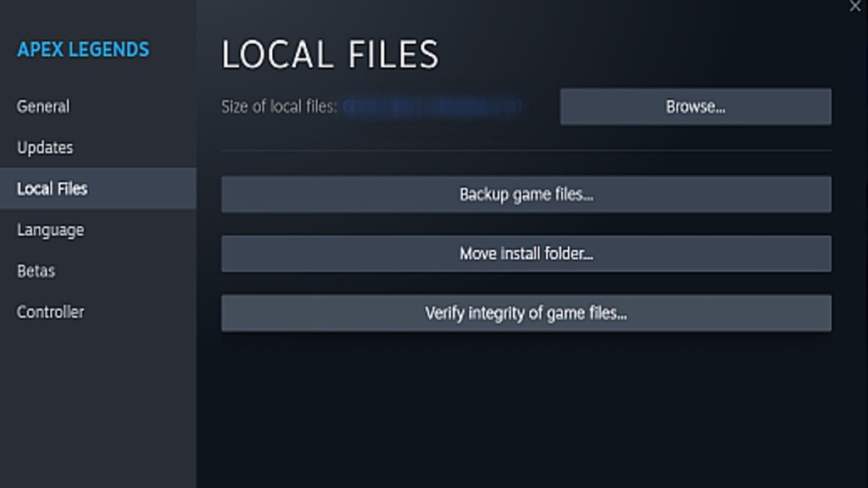Show the Controller settings tab
Screen dimensions: 868x488
point(50,312)
